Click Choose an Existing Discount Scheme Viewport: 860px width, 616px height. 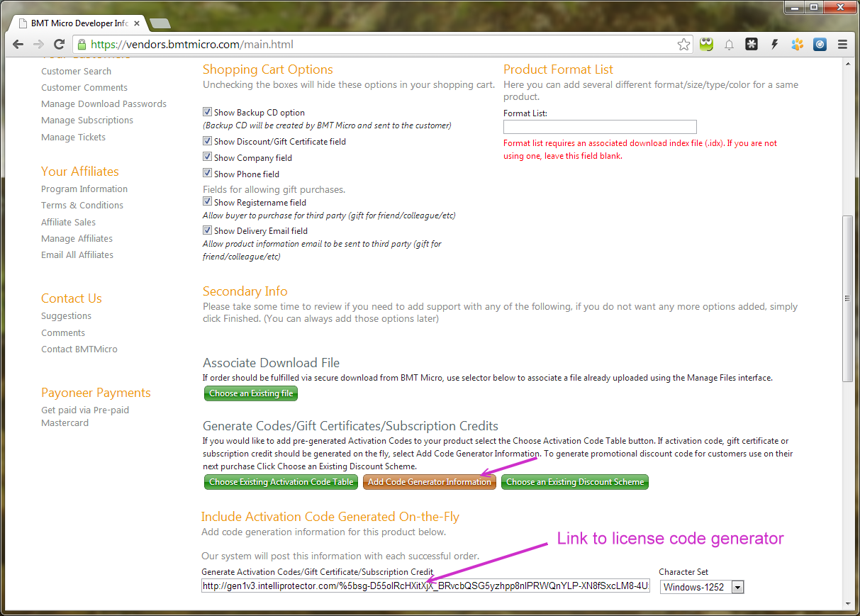click(575, 482)
